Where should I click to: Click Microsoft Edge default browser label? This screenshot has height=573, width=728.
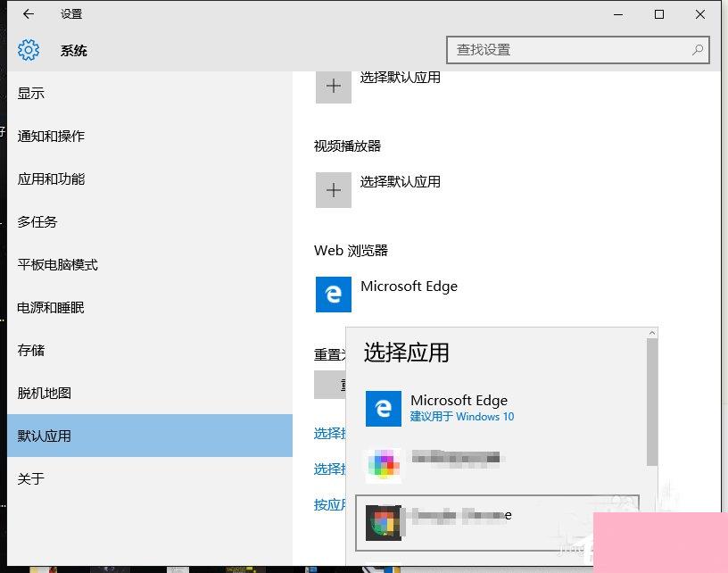pos(409,286)
